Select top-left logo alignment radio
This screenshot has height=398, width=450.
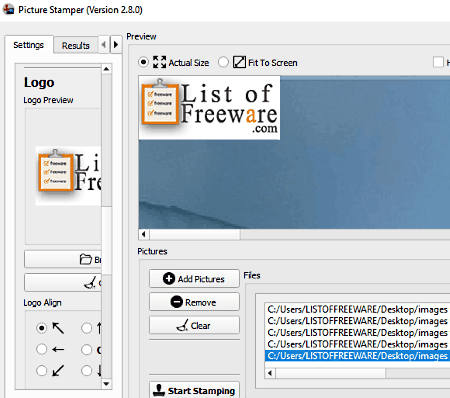point(41,328)
